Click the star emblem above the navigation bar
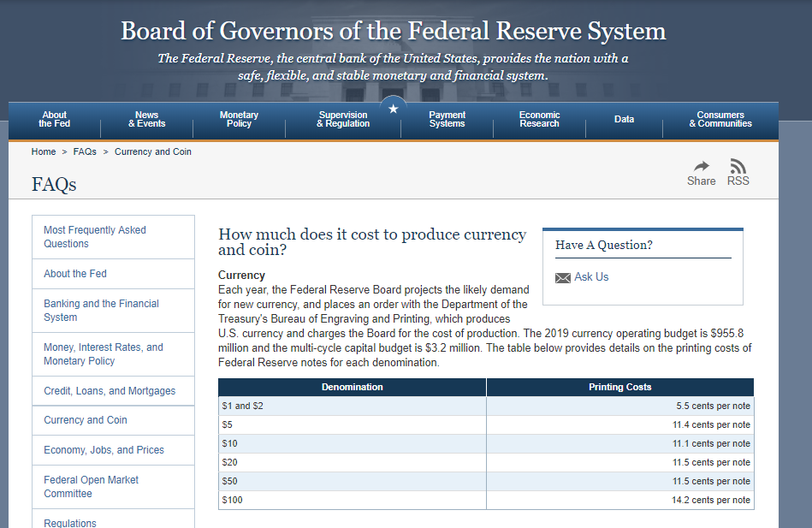 click(394, 109)
